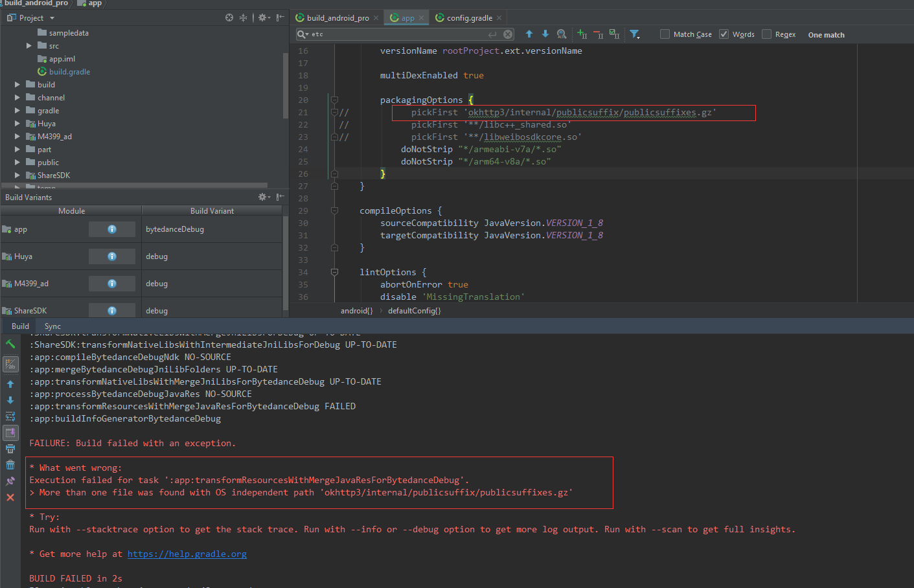This screenshot has height=588, width=914.
Task: Jump to previous search occurrence
Action: click(x=529, y=34)
